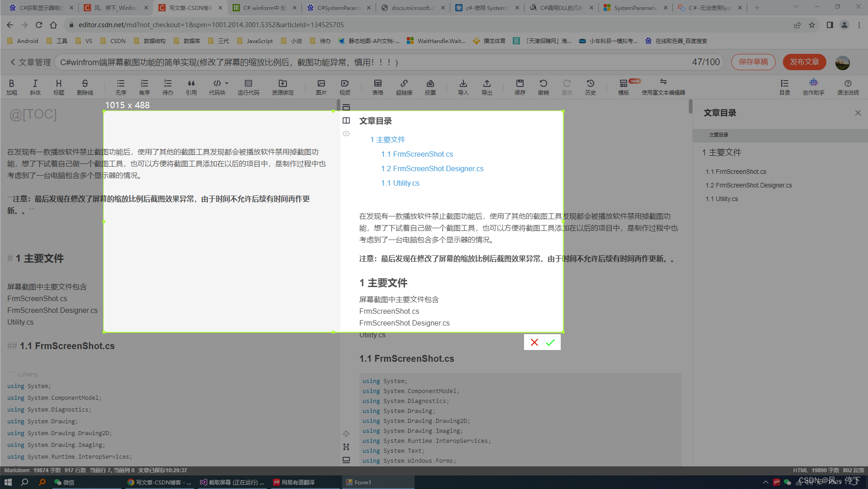Open vote (投票) tool
Image resolution: width=868 pixels, height=489 pixels.
tap(430, 87)
